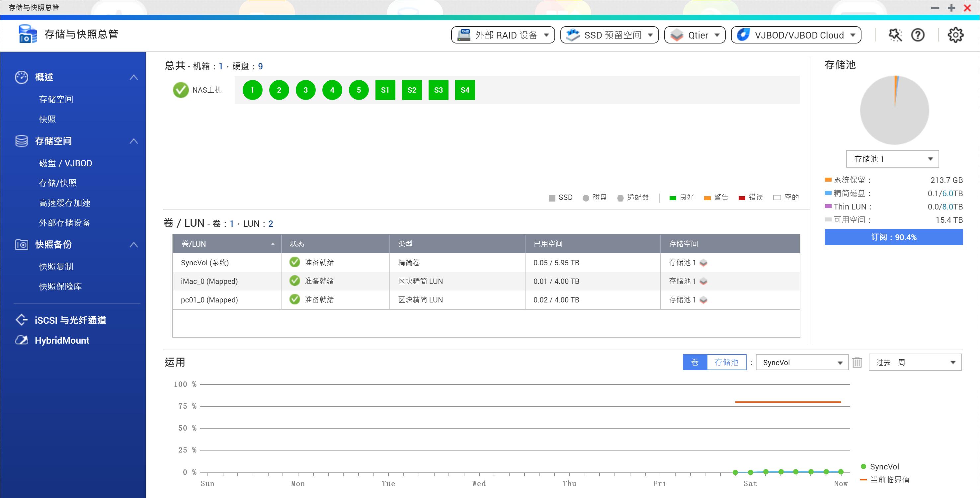Viewport: 980px width, 498px height.
Task: Open the SSD 预留空间 panel
Action: pos(609,35)
